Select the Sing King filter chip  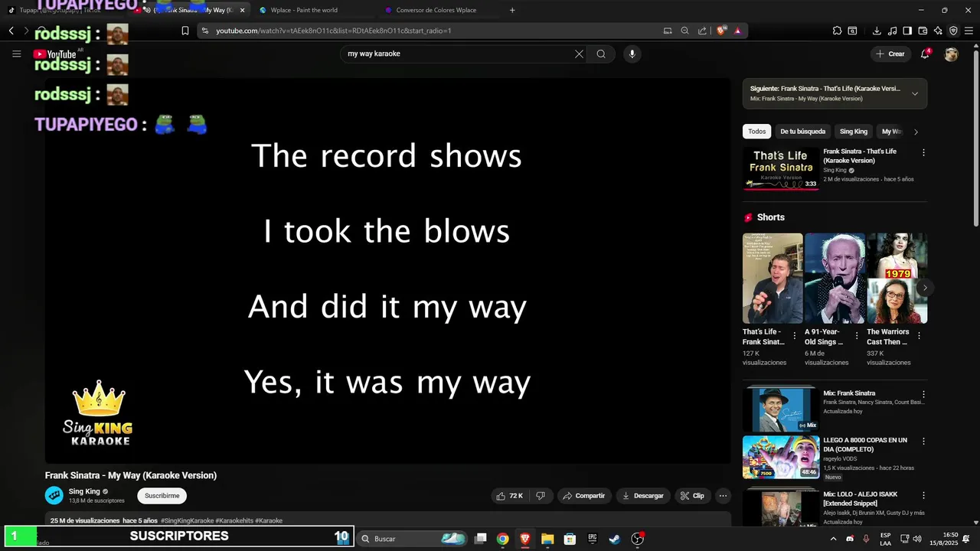pos(854,132)
